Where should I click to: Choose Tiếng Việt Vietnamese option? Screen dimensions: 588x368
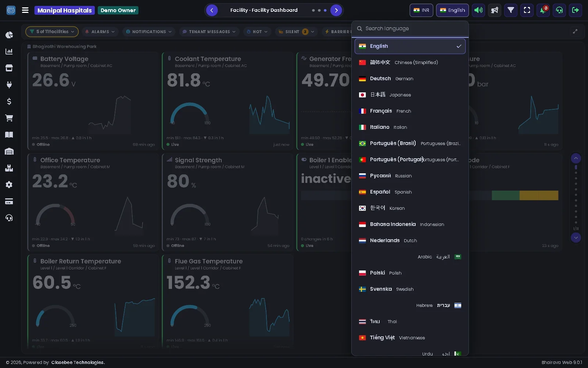410,338
